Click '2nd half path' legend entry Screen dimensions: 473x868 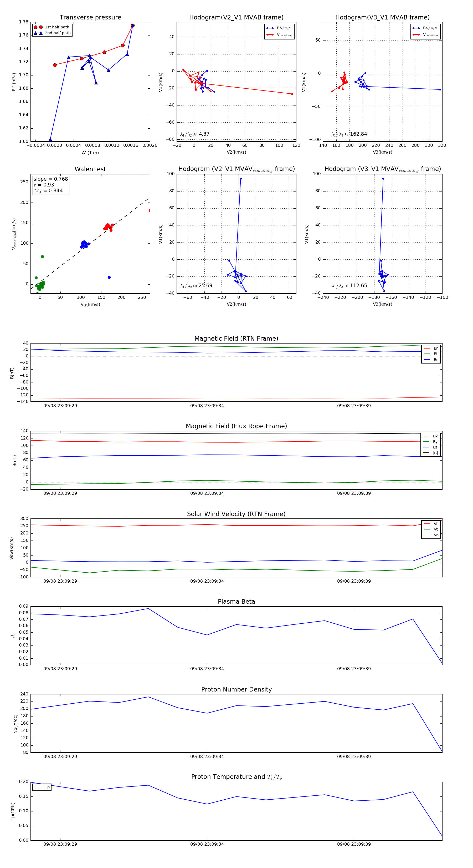coord(53,33)
